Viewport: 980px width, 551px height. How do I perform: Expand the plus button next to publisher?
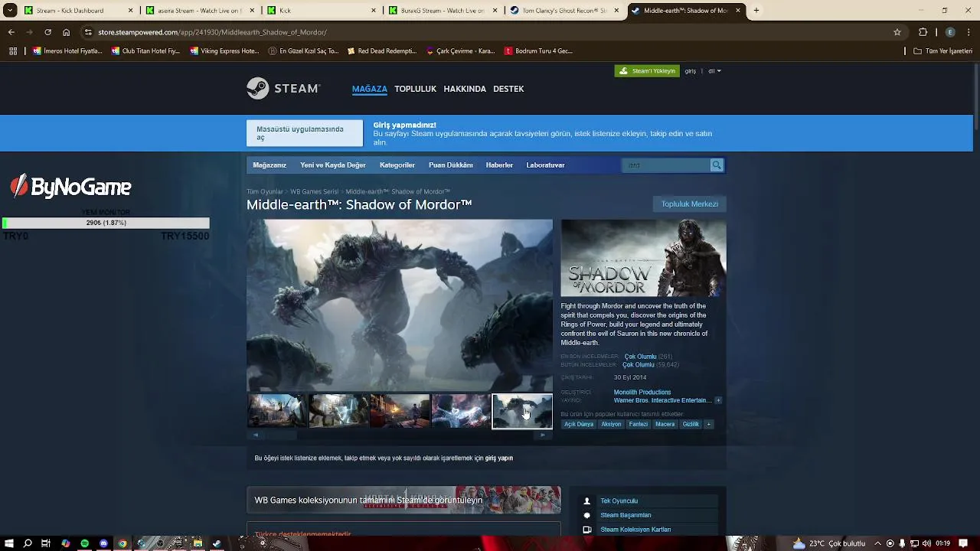[x=718, y=400]
